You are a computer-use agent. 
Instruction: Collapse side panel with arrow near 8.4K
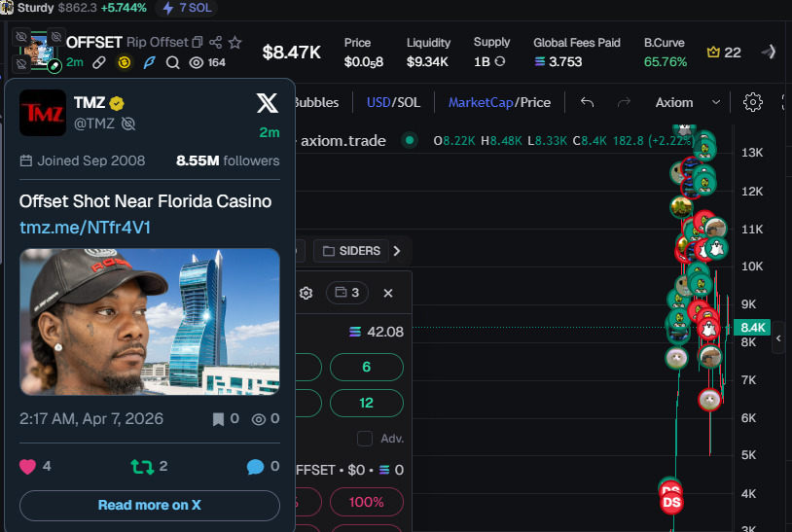pyautogui.click(x=778, y=338)
